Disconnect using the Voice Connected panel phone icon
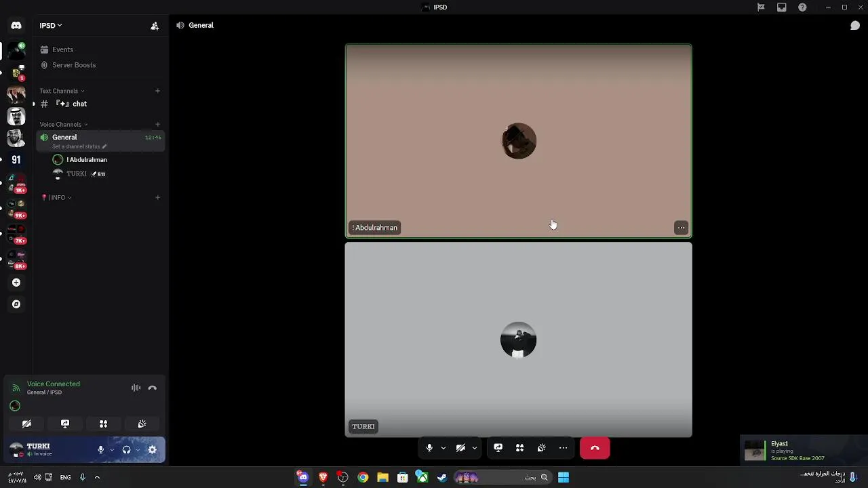This screenshot has height=488, width=868. tap(153, 388)
